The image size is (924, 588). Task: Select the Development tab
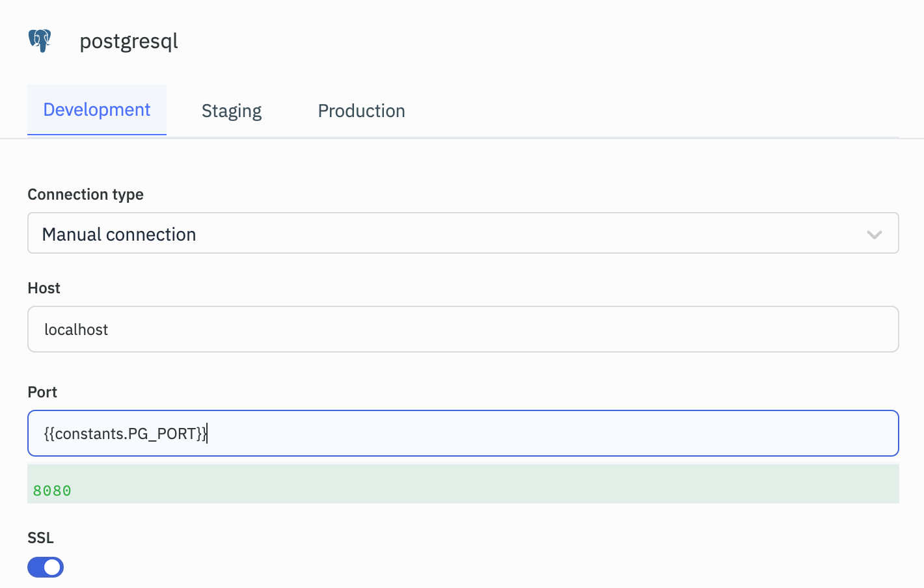[96, 109]
